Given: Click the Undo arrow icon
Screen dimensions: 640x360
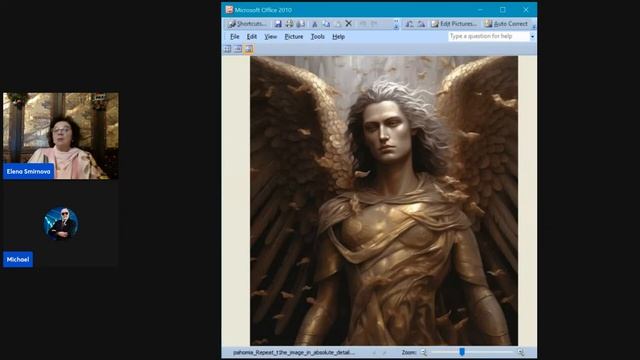Looking at the screenshot, I should [363, 24].
